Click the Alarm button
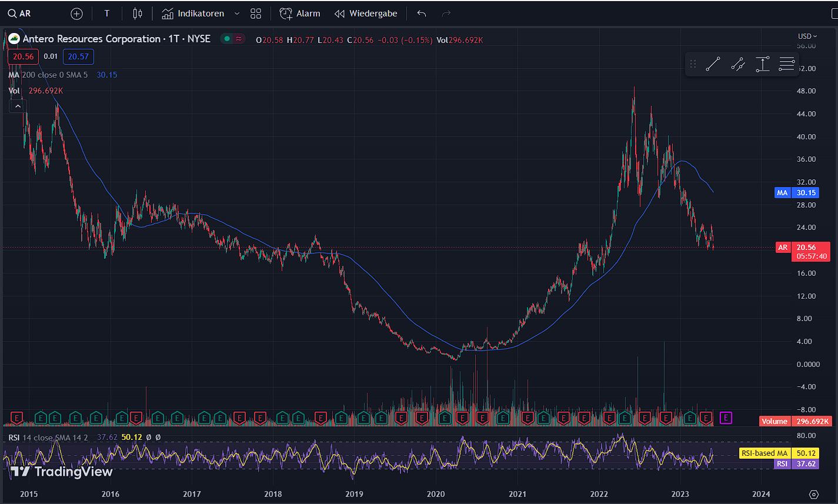838x504 pixels. (x=300, y=14)
